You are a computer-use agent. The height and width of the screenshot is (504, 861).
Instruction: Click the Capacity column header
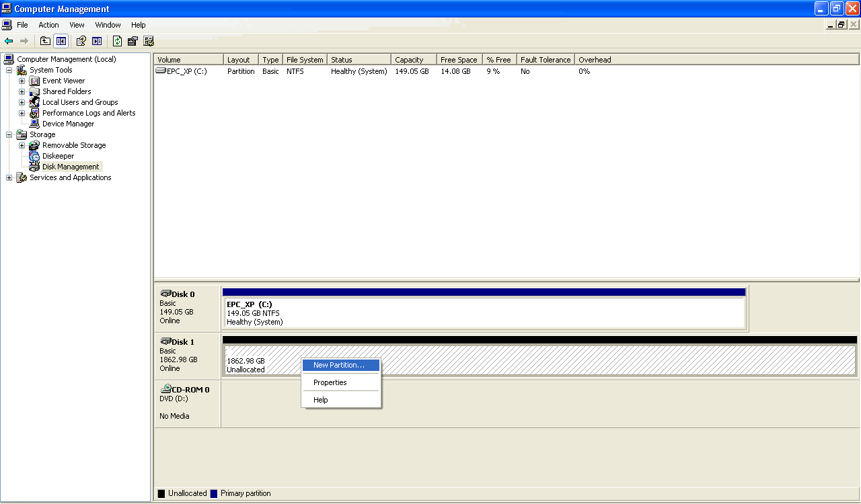point(410,60)
